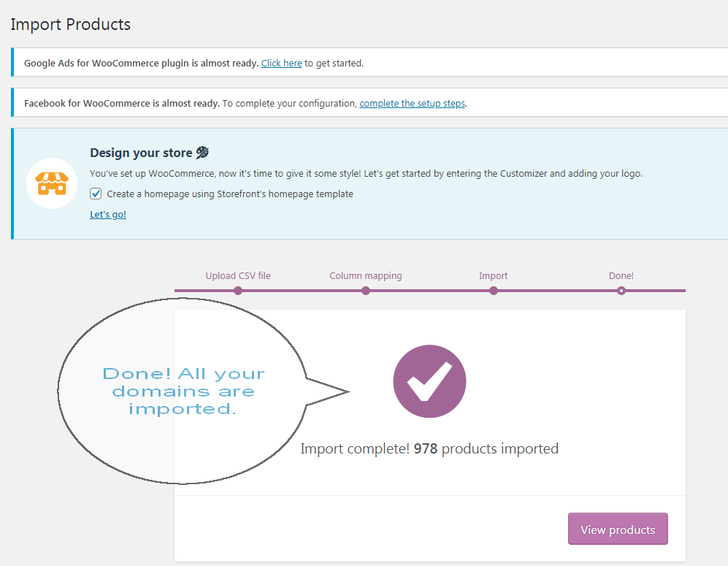Click the Import Products page heading
Viewport: 728px width, 566px height.
(71, 24)
